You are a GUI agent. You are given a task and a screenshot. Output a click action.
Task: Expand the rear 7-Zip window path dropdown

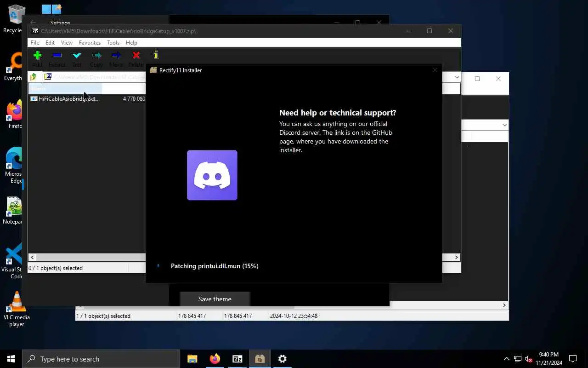[504, 125]
